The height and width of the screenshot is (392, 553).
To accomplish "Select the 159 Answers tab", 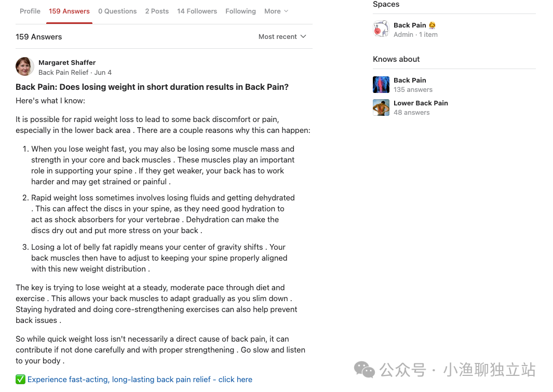I will tap(69, 11).
